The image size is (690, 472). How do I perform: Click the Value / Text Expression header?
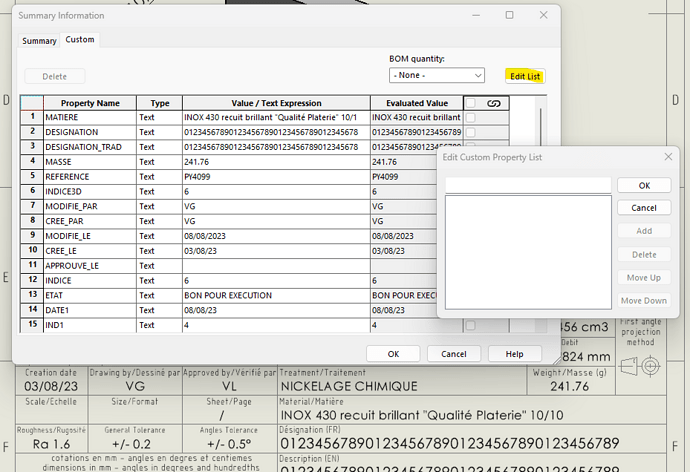(276, 103)
